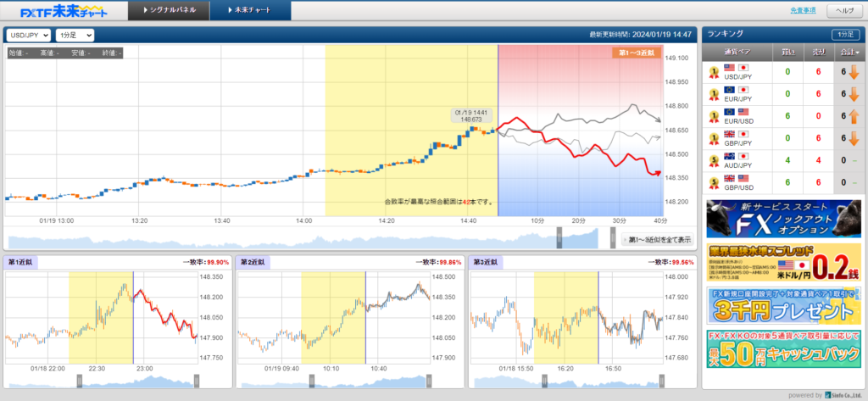This screenshot has height=401, width=868.
Task: Select the 第1近似 panel label
Action: (x=21, y=262)
